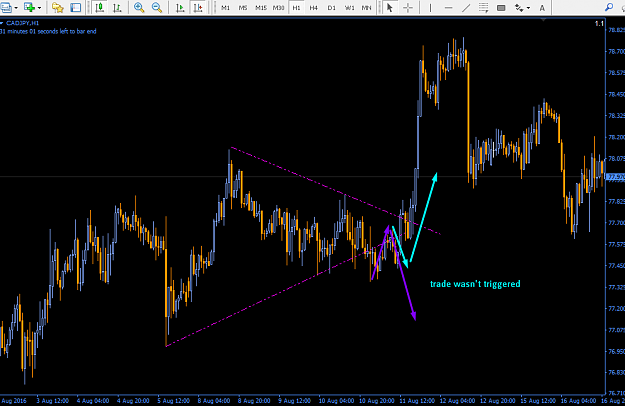
Task: Open the Navigator folder-star icon
Action: pyautogui.click(x=58, y=8)
